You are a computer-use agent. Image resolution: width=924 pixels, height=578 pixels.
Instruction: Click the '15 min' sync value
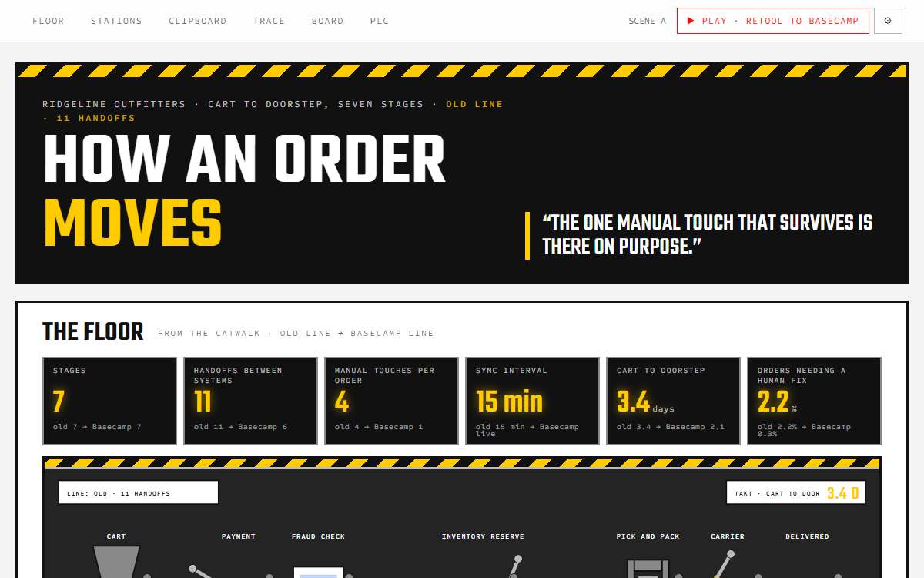tap(509, 402)
